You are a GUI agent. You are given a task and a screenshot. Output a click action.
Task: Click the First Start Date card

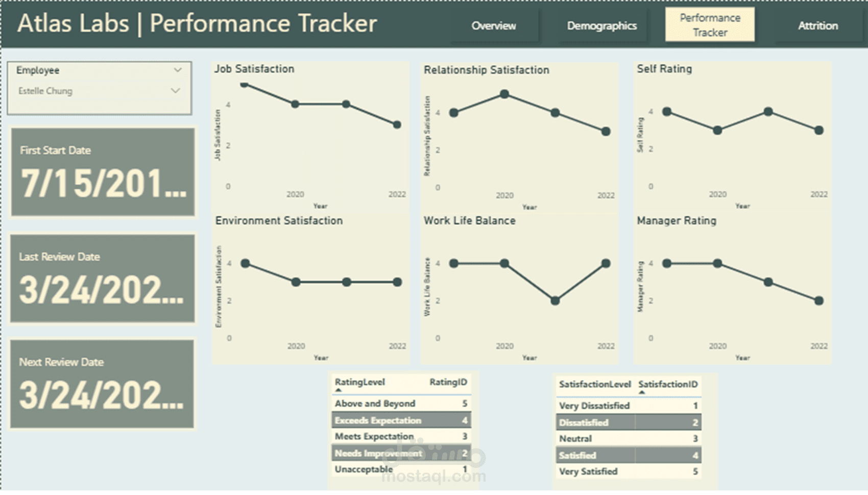[x=103, y=172]
